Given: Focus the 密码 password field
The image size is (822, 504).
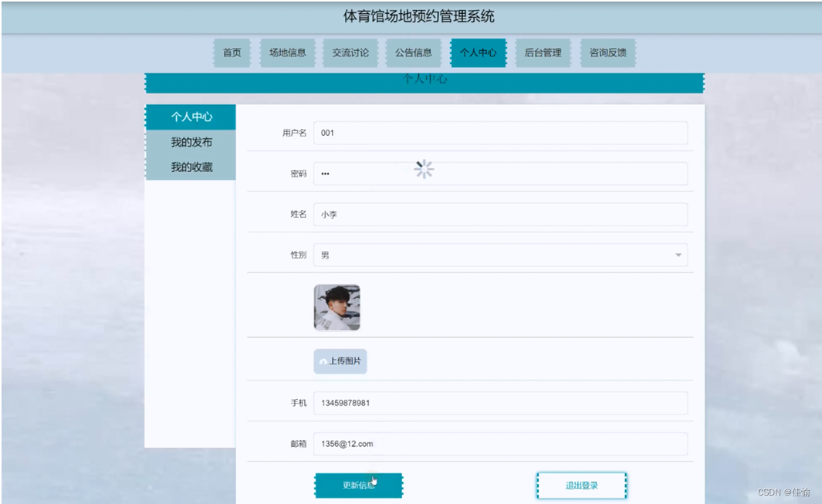Looking at the screenshot, I should coord(500,174).
